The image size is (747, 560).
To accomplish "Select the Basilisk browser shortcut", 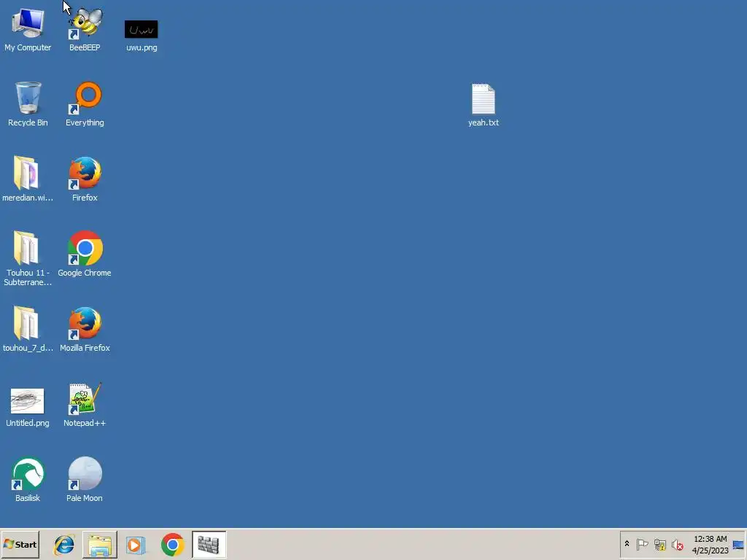I will [28, 480].
